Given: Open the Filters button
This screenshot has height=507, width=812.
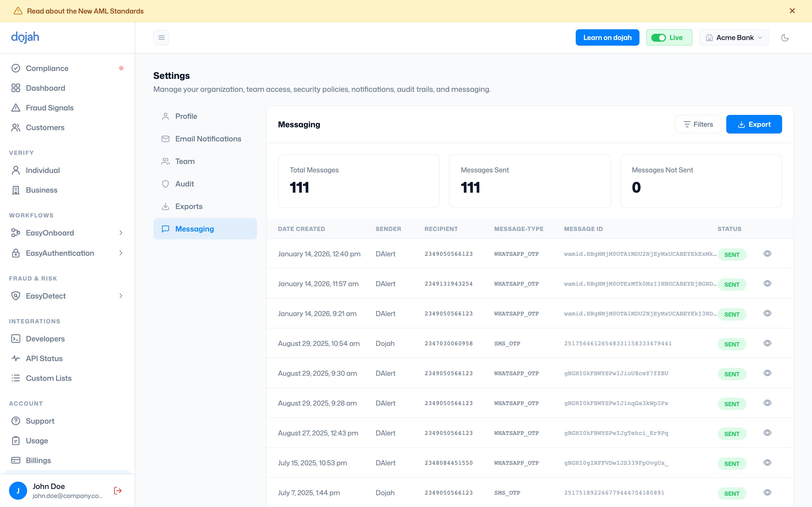Looking at the screenshot, I should (698, 124).
